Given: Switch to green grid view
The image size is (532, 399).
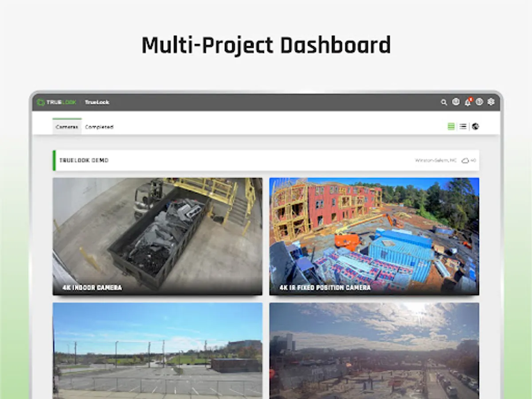Looking at the screenshot, I should (451, 127).
